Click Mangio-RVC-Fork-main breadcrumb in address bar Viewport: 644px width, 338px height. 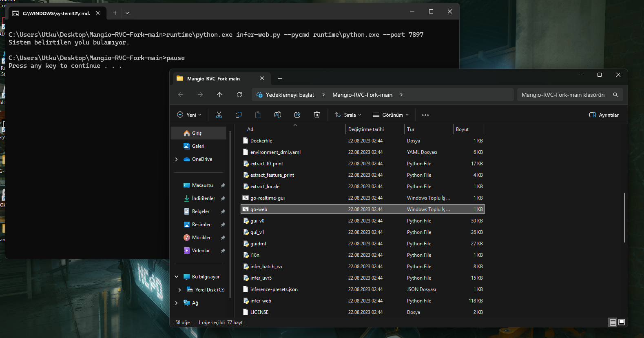pyautogui.click(x=362, y=95)
